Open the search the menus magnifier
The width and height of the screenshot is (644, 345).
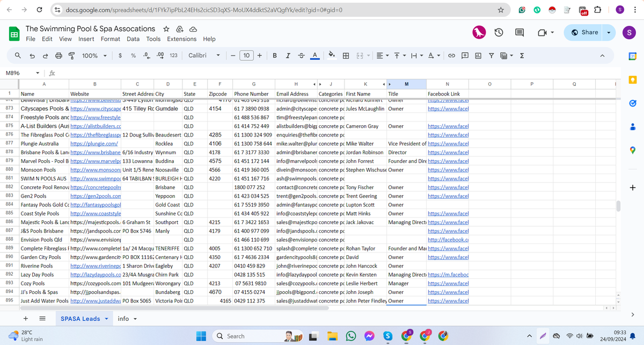[18, 55]
